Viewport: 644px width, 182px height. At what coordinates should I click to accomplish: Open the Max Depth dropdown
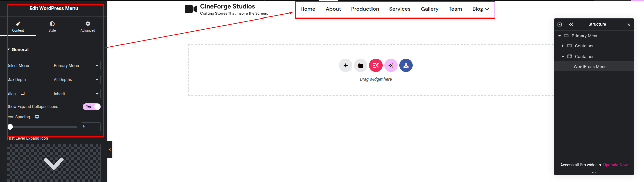tap(76, 80)
